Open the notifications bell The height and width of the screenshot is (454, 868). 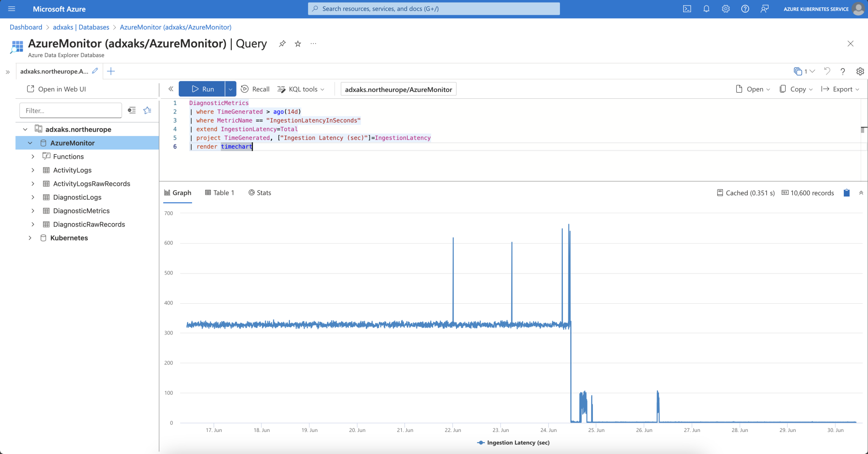(706, 8)
